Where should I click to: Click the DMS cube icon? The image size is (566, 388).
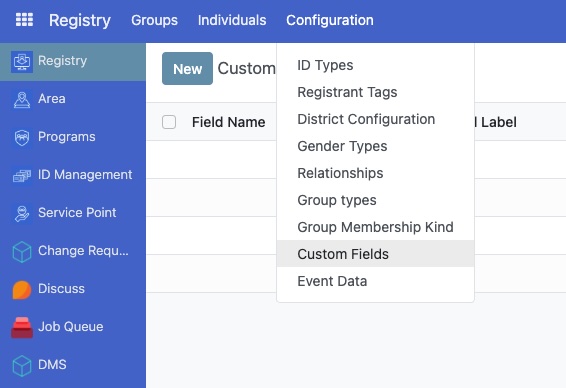22,366
